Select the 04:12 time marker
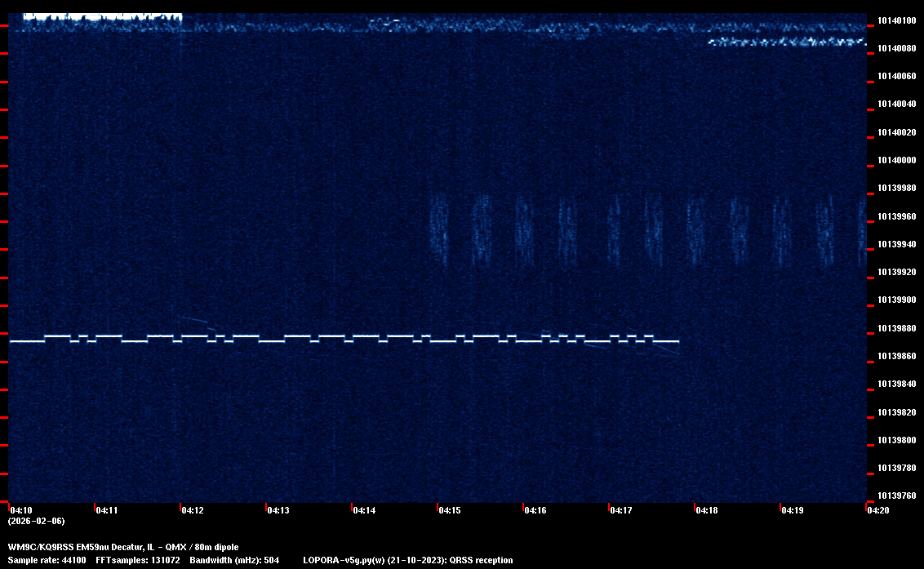 (x=192, y=510)
